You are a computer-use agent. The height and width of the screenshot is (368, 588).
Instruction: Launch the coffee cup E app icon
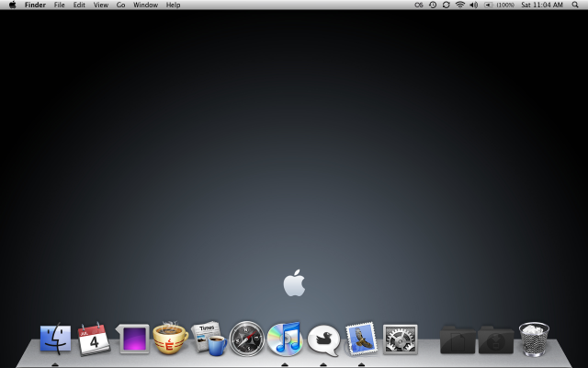170,338
